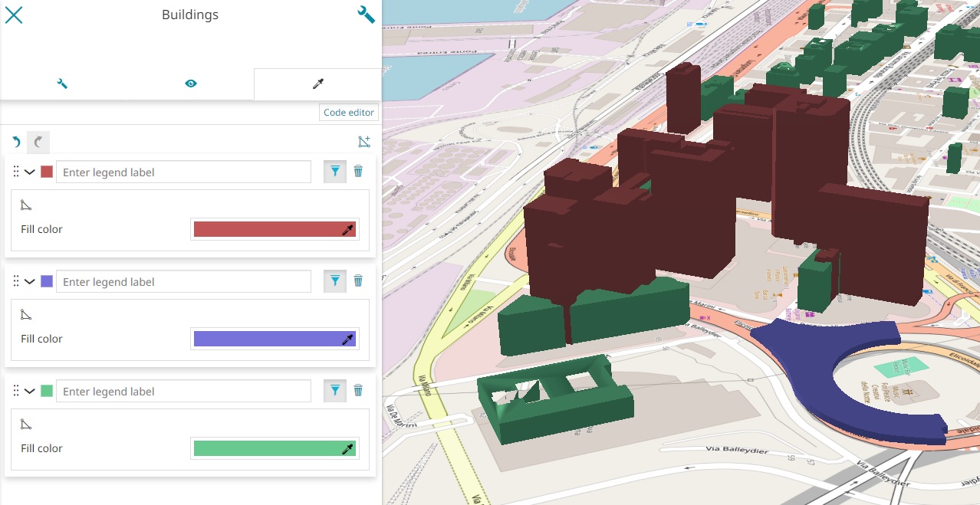Click the green rule's small color square
The image size is (980, 505).
pyautogui.click(x=47, y=391)
